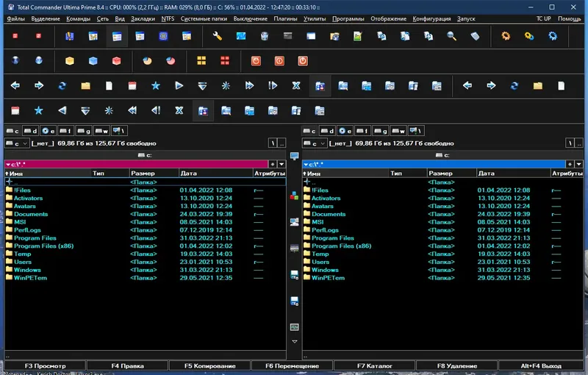Viewport: 588px width, 375px height.
Task: Click the red four-squares grid icon
Action: tap(225, 61)
